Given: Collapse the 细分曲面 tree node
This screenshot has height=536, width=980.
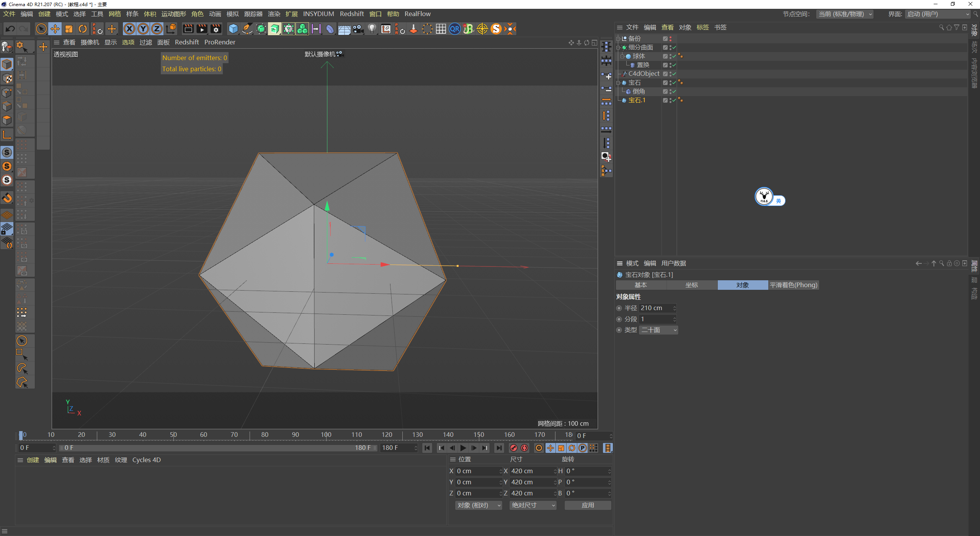Looking at the screenshot, I should tap(618, 47).
